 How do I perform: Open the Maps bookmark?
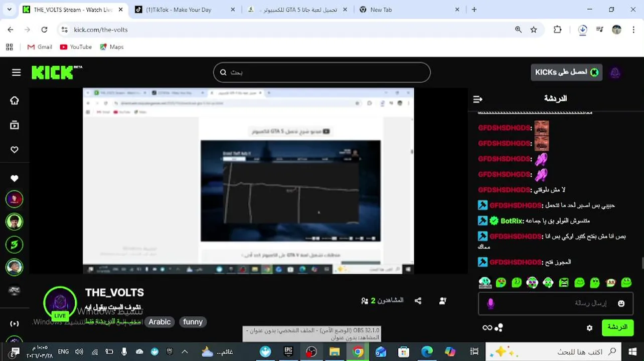pyautogui.click(x=111, y=47)
